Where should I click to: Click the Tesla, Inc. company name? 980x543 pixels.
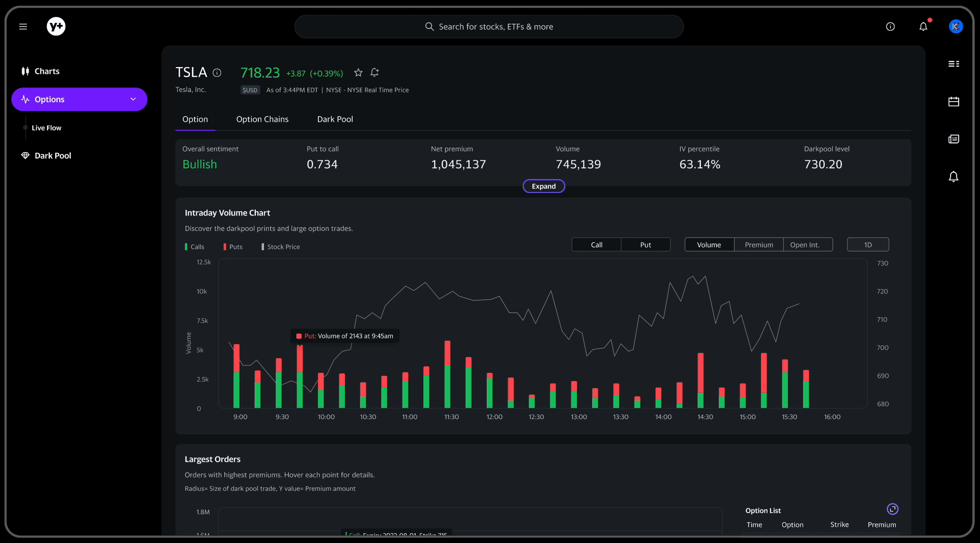pyautogui.click(x=190, y=90)
